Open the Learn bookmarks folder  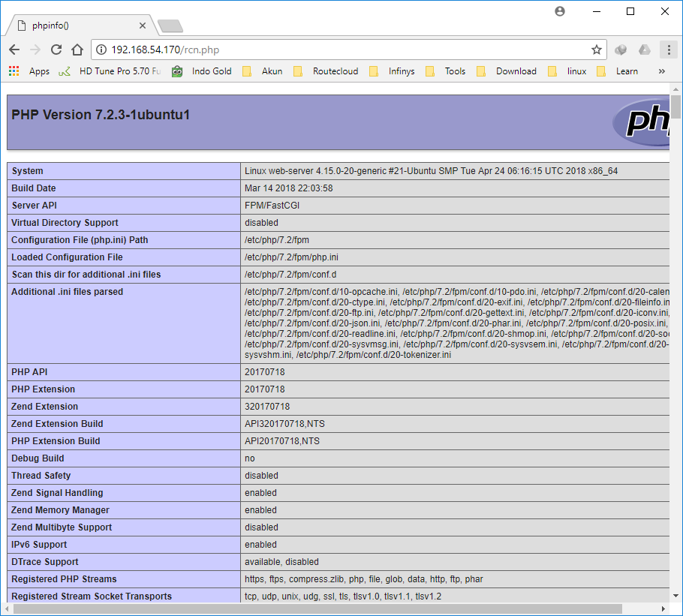[x=617, y=71]
